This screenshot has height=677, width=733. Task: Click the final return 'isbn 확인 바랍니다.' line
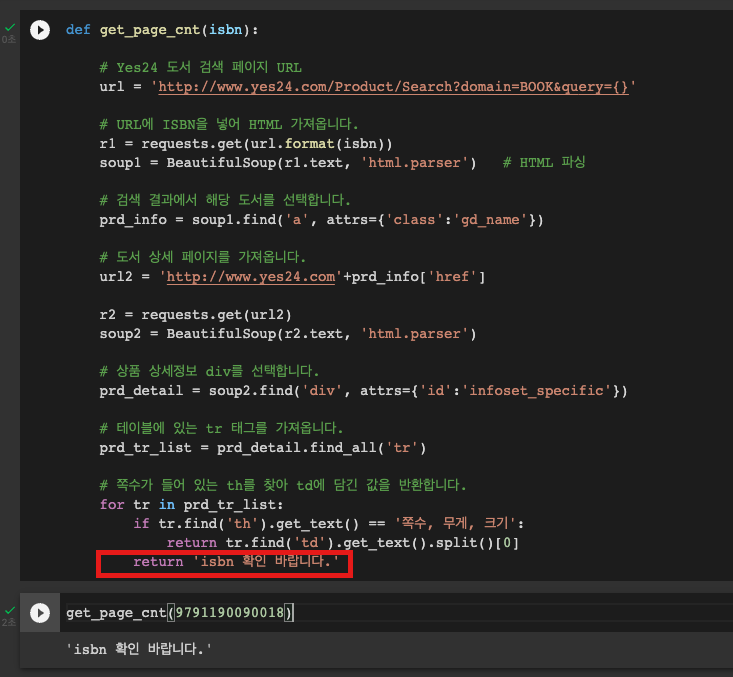[x=236, y=562]
